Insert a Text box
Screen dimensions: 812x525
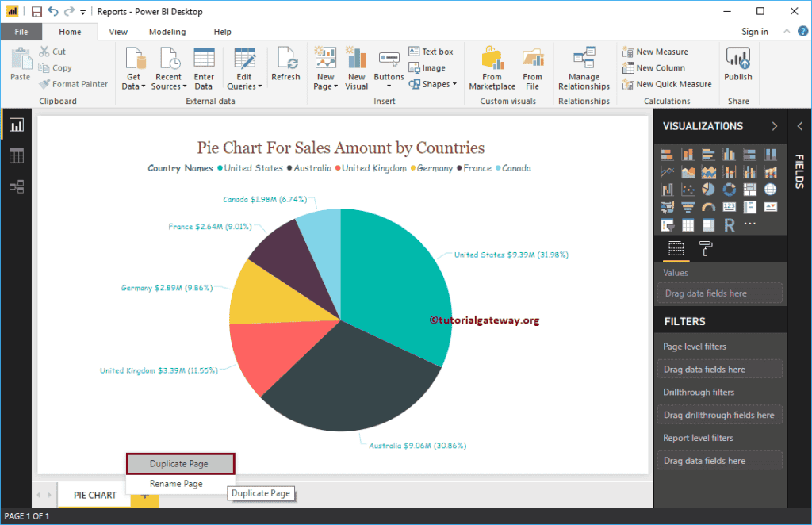coord(433,51)
